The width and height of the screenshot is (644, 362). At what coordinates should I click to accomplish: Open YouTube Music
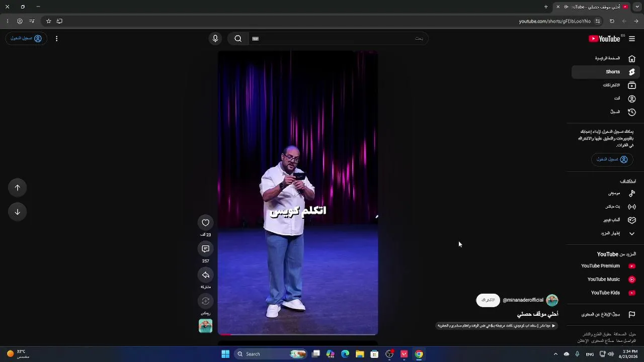(x=605, y=280)
